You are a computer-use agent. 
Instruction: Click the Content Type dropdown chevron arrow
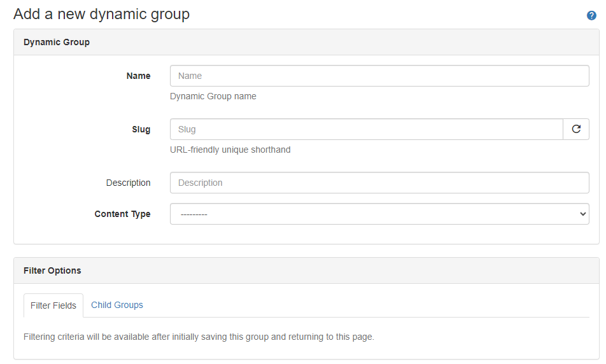click(x=583, y=214)
